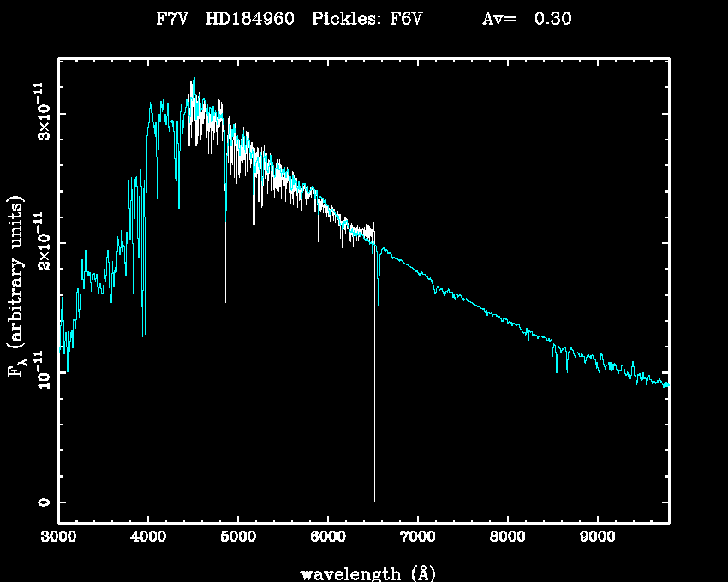Click the wavelength (Å) x-axis label

362,572
